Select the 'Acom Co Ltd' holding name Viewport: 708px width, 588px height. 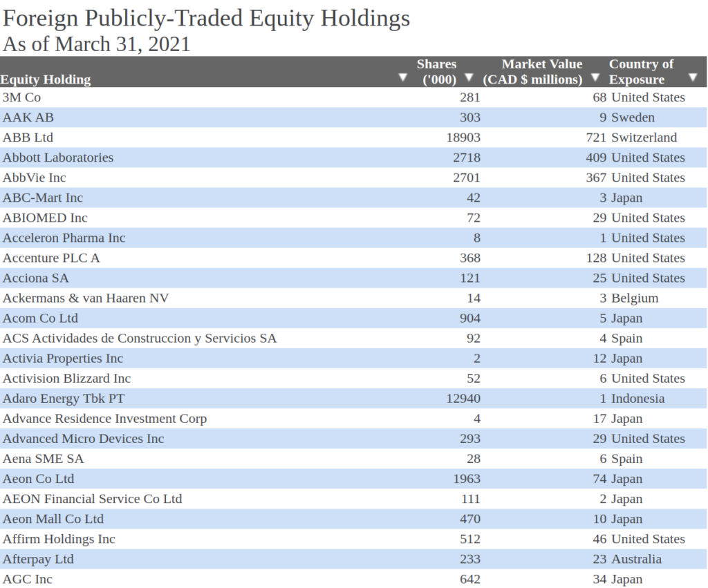click(40, 318)
